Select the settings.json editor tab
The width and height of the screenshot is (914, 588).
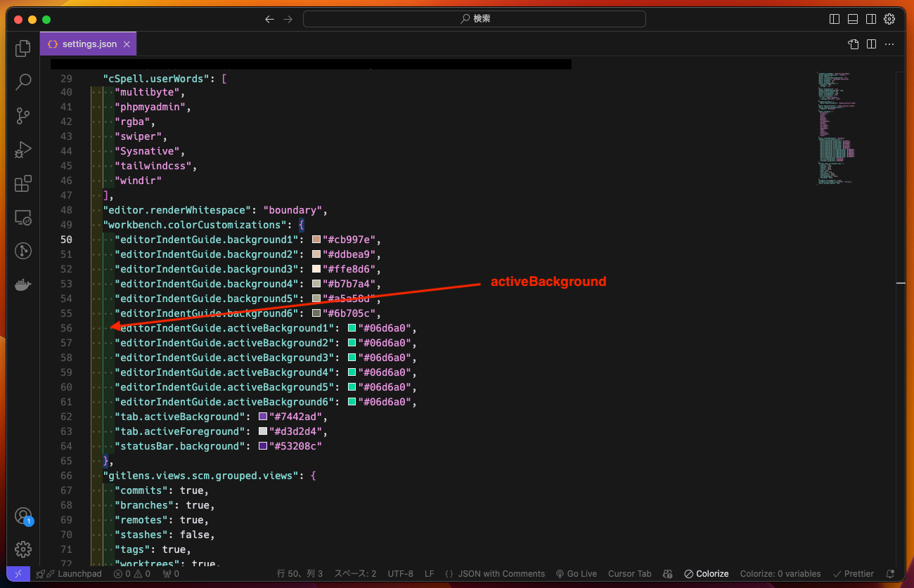point(89,44)
